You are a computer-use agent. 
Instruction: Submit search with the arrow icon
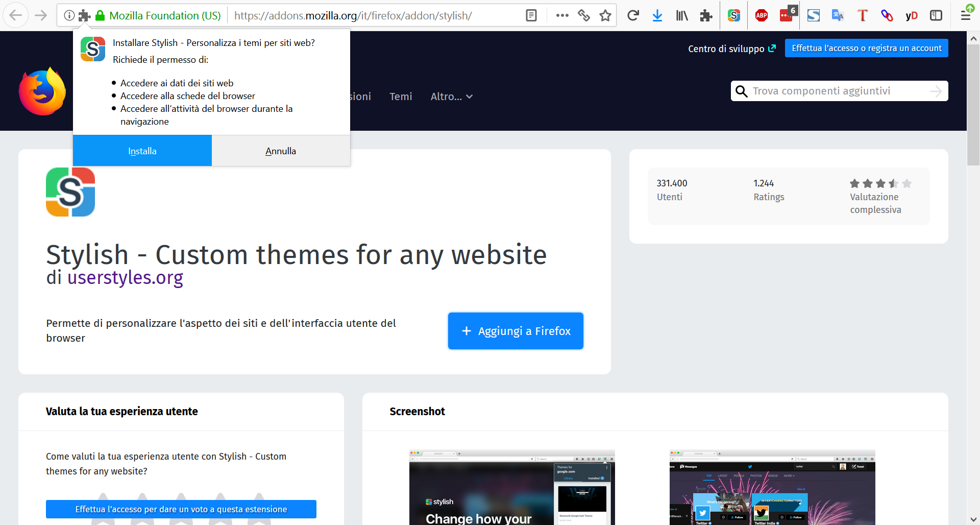pos(936,91)
